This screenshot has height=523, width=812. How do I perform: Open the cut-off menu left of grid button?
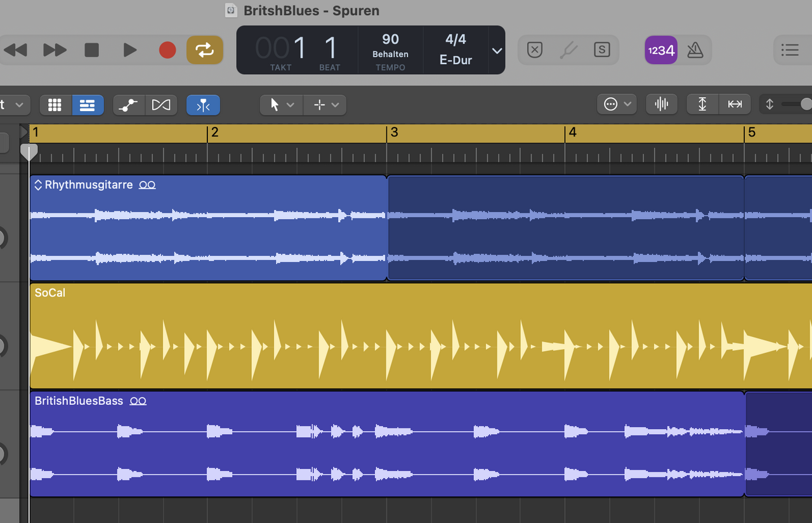click(x=15, y=105)
